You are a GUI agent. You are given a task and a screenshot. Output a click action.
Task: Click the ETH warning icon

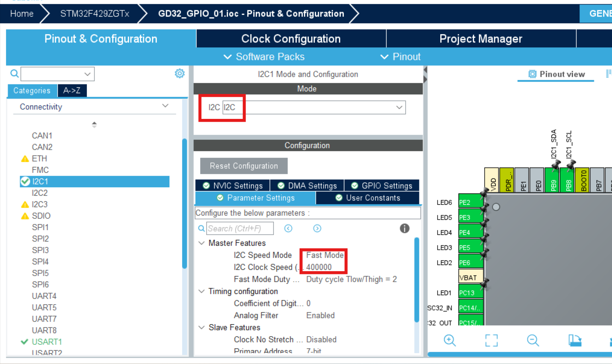pyautogui.click(x=25, y=159)
